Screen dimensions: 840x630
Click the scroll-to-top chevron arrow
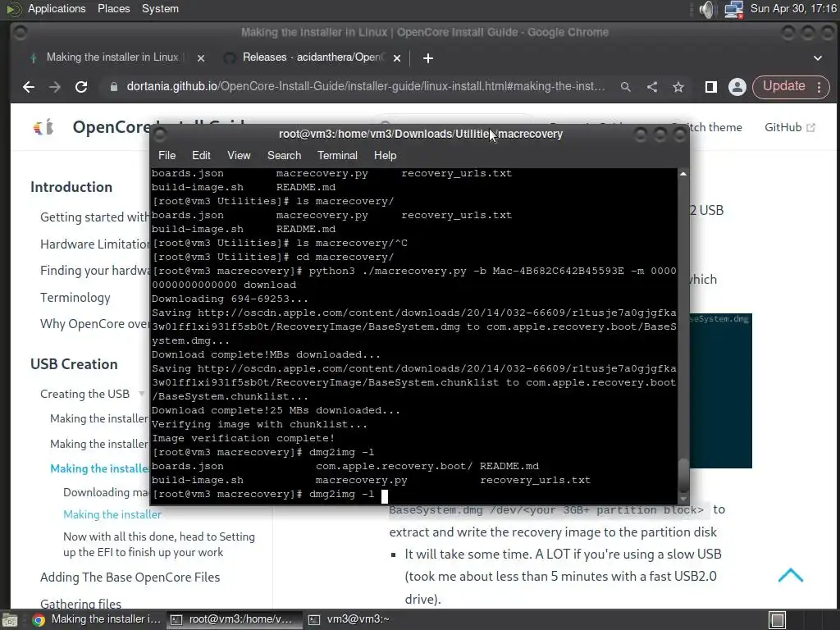(790, 575)
